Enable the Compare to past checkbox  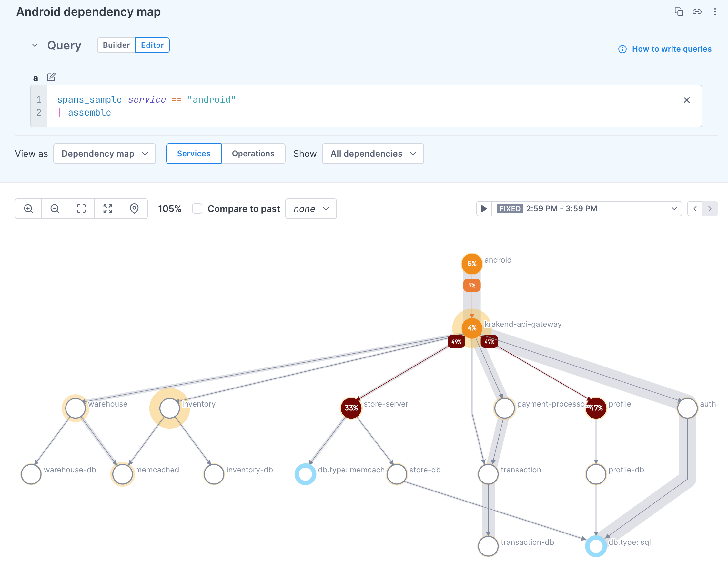pos(197,209)
